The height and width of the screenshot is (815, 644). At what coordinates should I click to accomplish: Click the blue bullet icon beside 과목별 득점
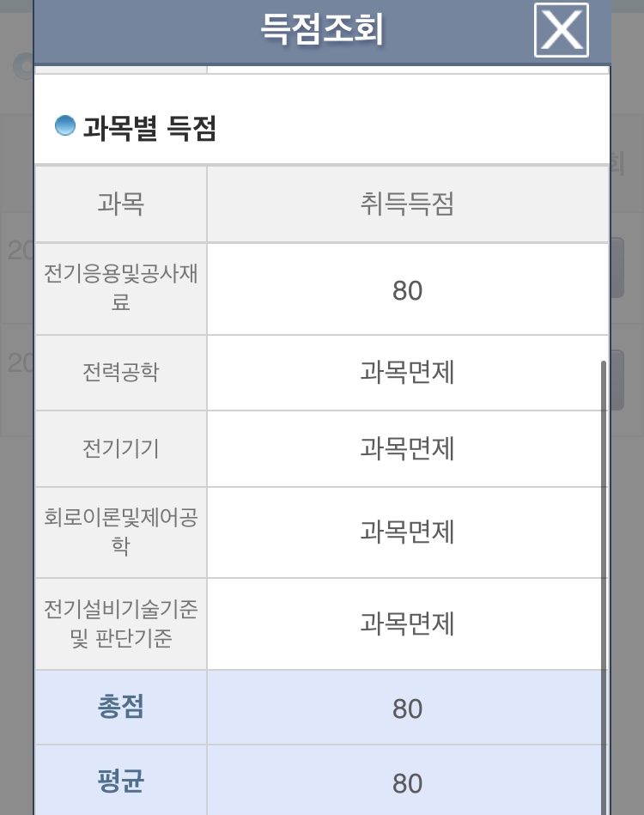pyautogui.click(x=65, y=126)
